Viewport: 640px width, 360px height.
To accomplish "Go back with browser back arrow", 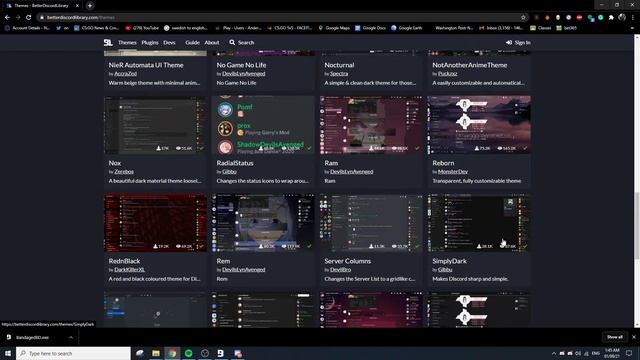I will click(7, 18).
